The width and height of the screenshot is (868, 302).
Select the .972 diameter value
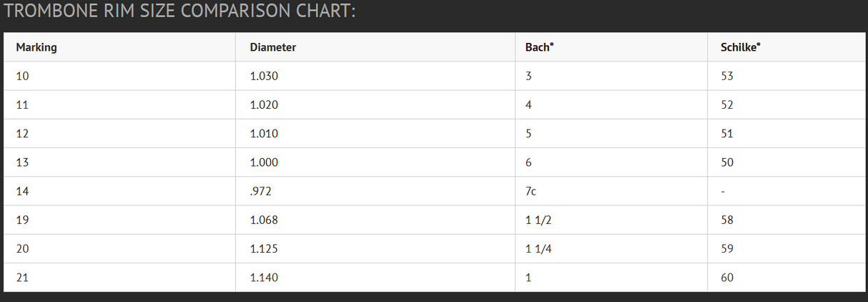[261, 191]
